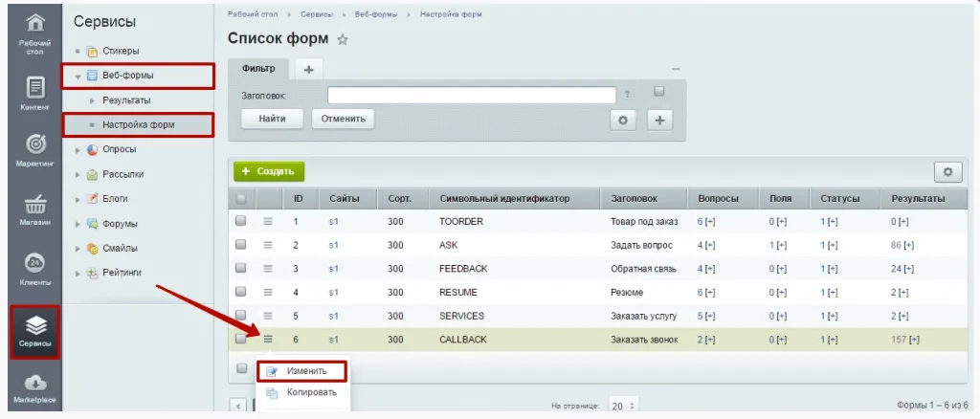Screen dimensions: 980x419
Task: Expand the Опросы tree item
Action: point(78,149)
